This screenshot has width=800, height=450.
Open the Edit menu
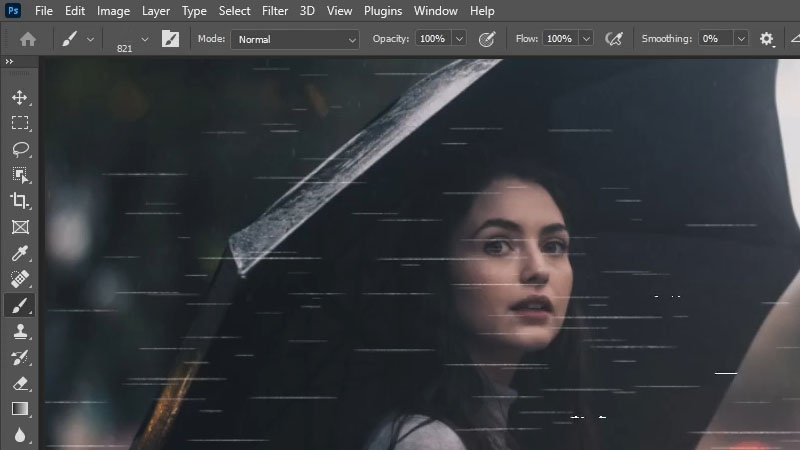point(75,11)
